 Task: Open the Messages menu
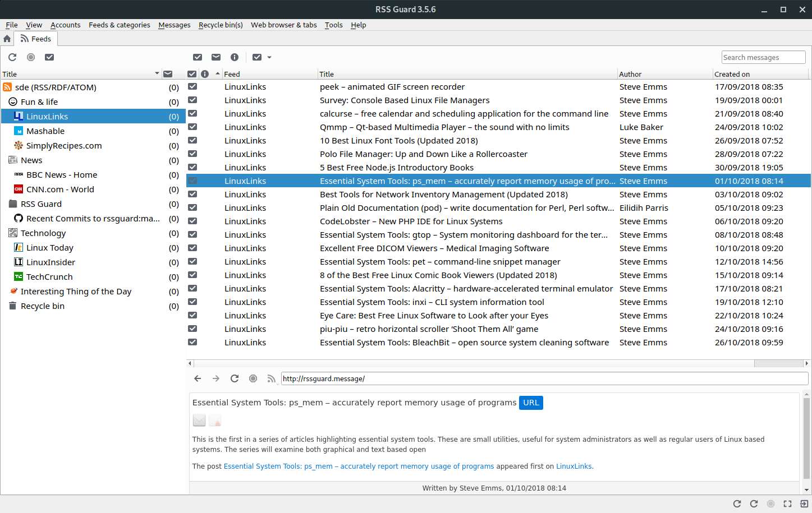pyautogui.click(x=174, y=25)
